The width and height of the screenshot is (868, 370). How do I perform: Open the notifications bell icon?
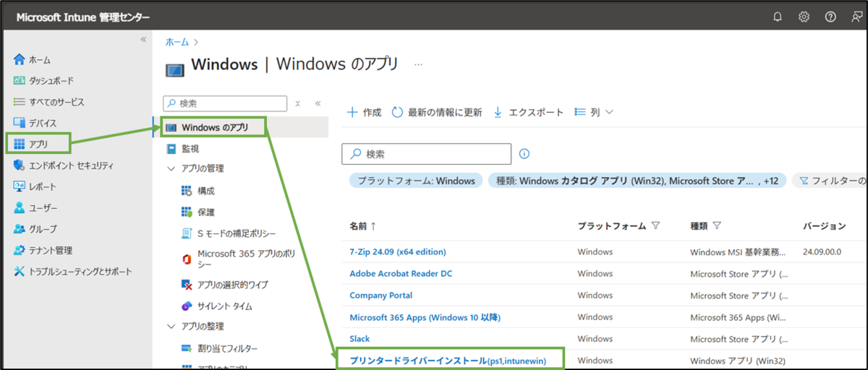point(778,17)
